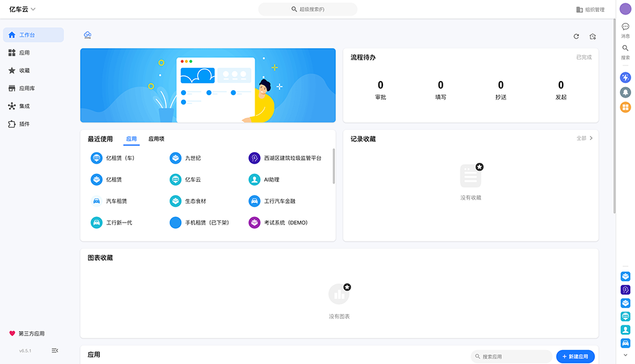Click the refresh icon in workbench header
635x364 pixels.
pos(576,37)
